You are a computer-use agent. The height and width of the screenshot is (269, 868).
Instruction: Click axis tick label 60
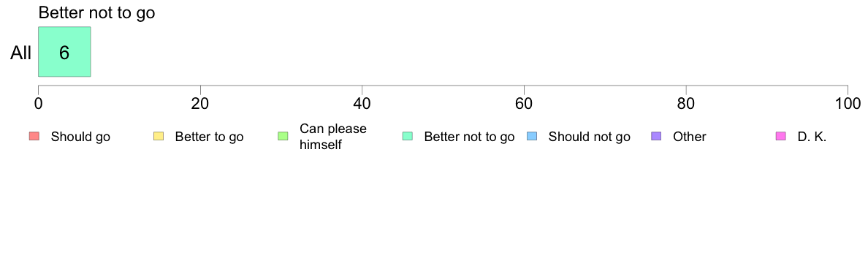pos(524,104)
